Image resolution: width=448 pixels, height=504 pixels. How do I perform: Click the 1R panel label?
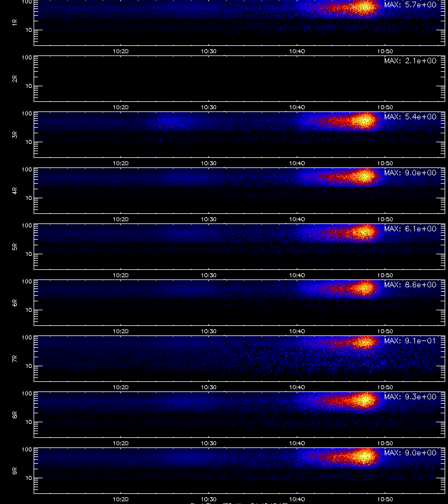15,22
